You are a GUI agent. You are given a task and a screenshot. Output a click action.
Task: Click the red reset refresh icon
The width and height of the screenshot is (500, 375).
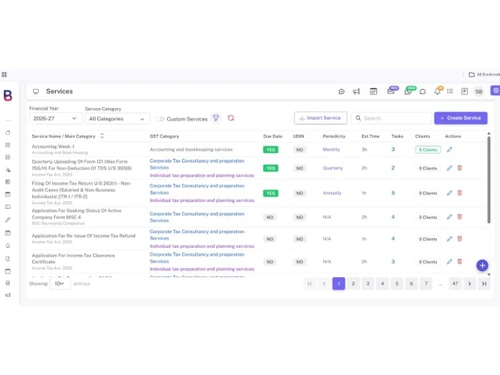[231, 118]
